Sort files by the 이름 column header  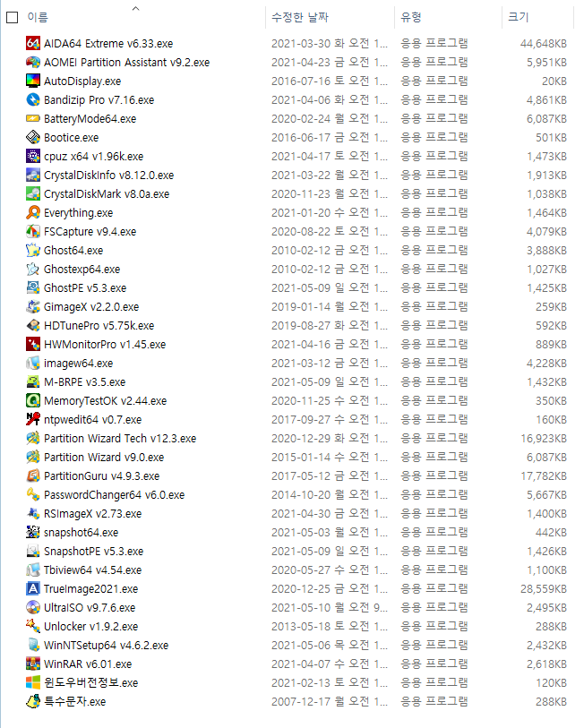click(38, 18)
